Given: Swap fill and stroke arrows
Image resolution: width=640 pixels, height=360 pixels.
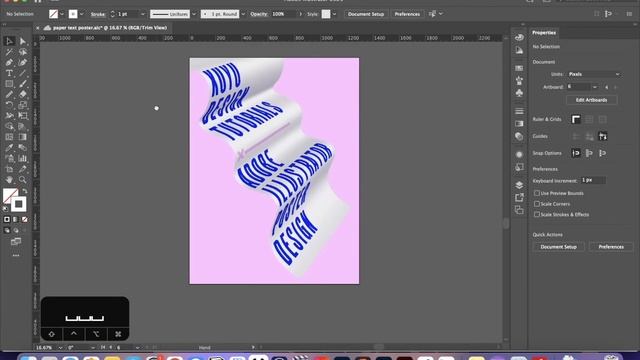Looking at the screenshot, I should pos(24,191).
